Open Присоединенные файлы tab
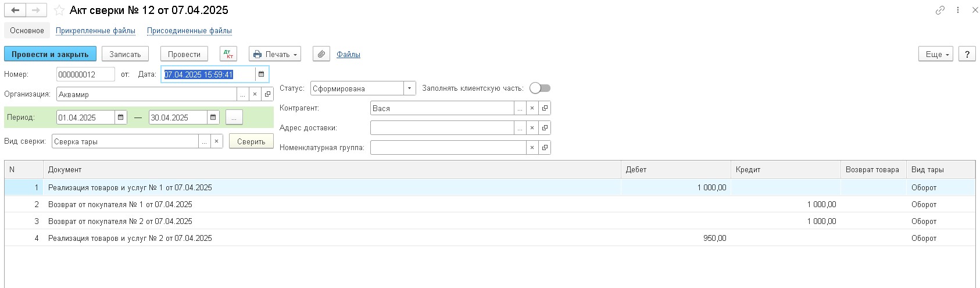Screen dimensions: 980x288 point(189,31)
